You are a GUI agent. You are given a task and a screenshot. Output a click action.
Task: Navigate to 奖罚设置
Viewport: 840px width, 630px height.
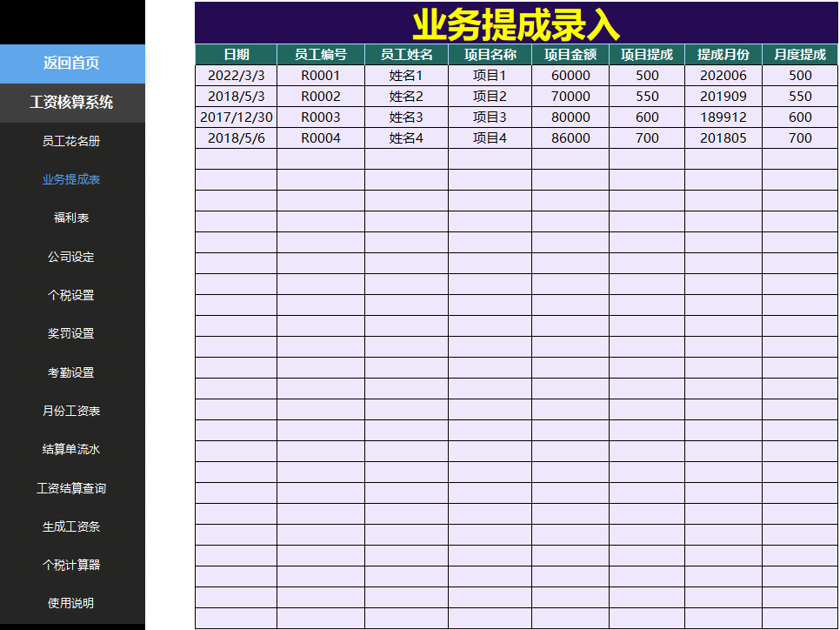click(71, 333)
